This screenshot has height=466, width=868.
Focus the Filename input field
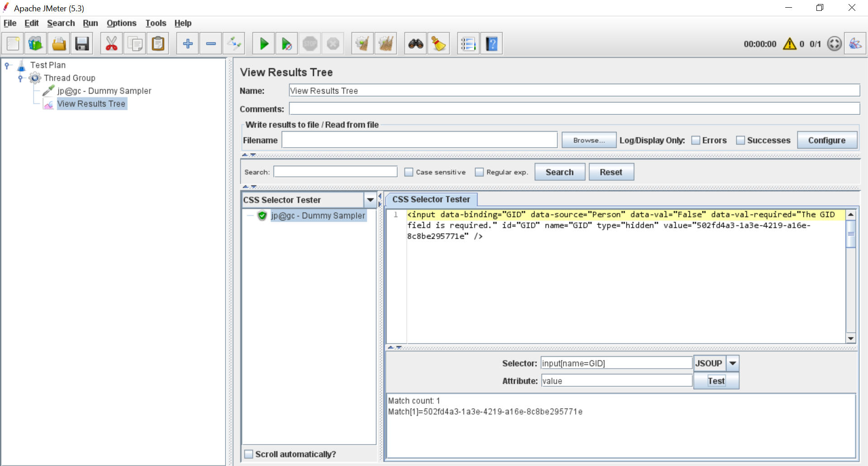[x=420, y=140]
